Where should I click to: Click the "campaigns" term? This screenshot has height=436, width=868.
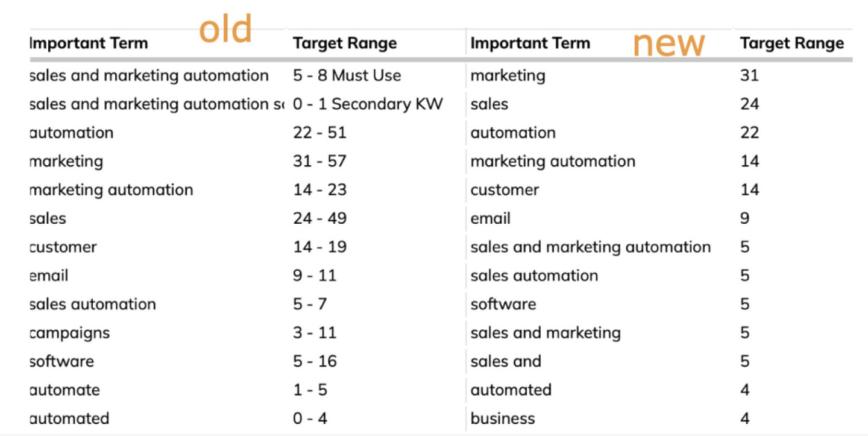coord(70,333)
